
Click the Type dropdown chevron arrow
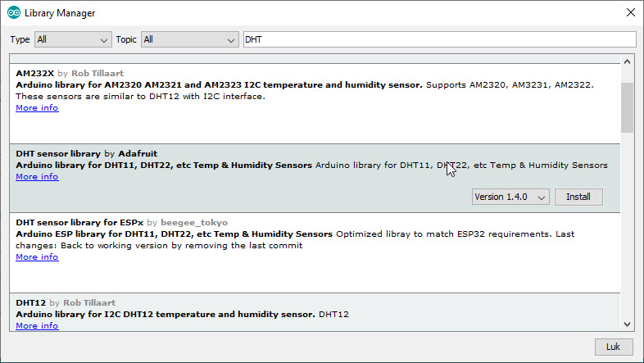(104, 40)
